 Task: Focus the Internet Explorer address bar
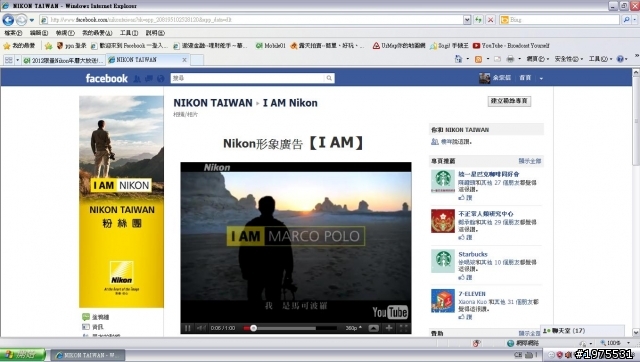(252, 20)
